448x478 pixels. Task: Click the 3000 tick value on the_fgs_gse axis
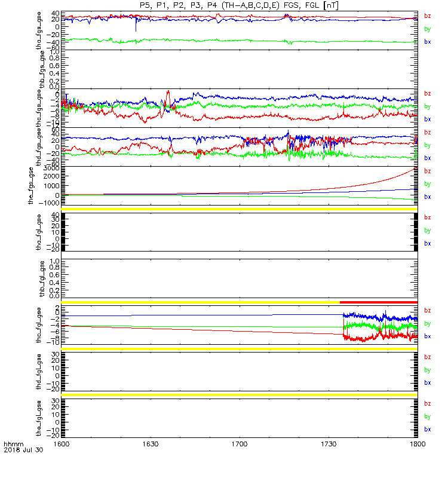tap(51, 168)
